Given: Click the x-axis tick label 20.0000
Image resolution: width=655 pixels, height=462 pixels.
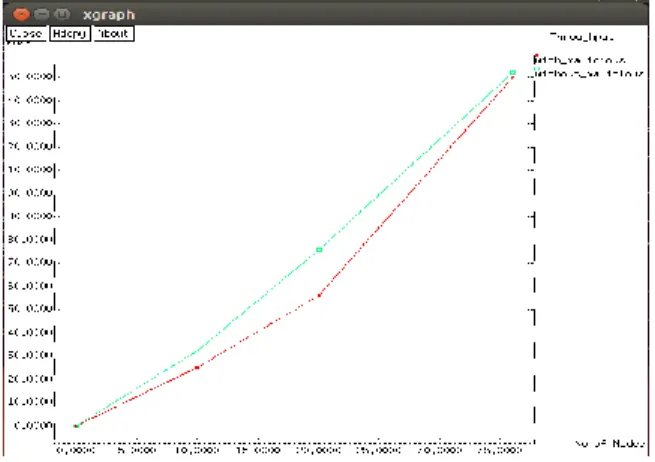Looking at the screenshot, I should tap(319, 450).
